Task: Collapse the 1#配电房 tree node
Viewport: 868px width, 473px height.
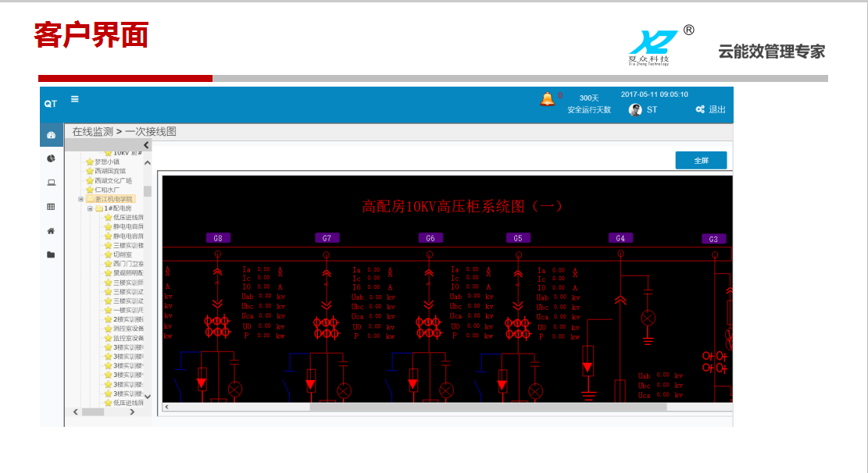Action: pyautogui.click(x=90, y=208)
